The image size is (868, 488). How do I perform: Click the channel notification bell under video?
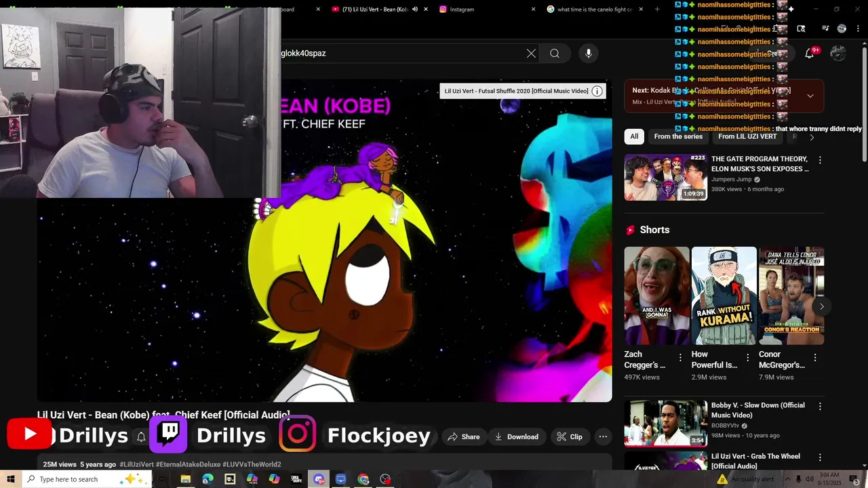[141, 437]
